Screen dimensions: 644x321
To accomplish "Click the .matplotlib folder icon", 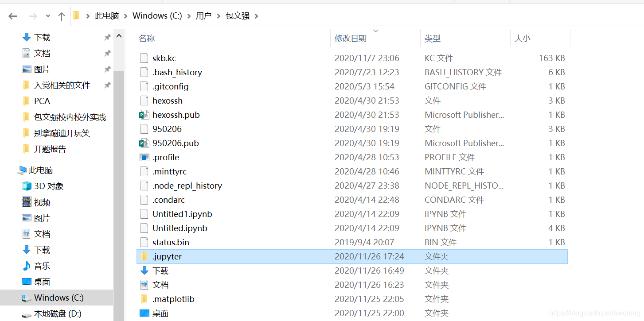I will click(144, 299).
